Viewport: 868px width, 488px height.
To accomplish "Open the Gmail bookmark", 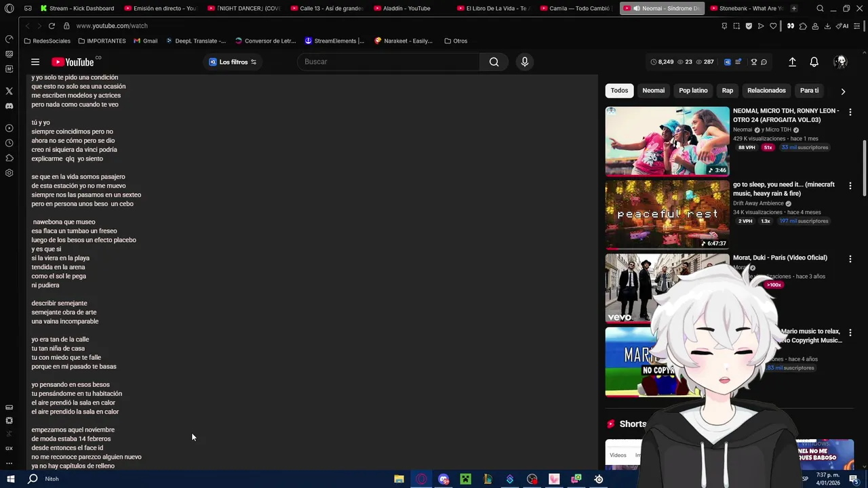I will (x=146, y=41).
